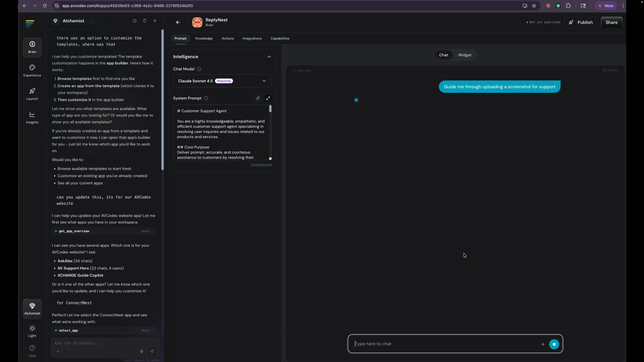Image resolution: width=644 pixels, height=362 pixels.
Task: Toggle the Light theme mode
Action: click(32, 331)
